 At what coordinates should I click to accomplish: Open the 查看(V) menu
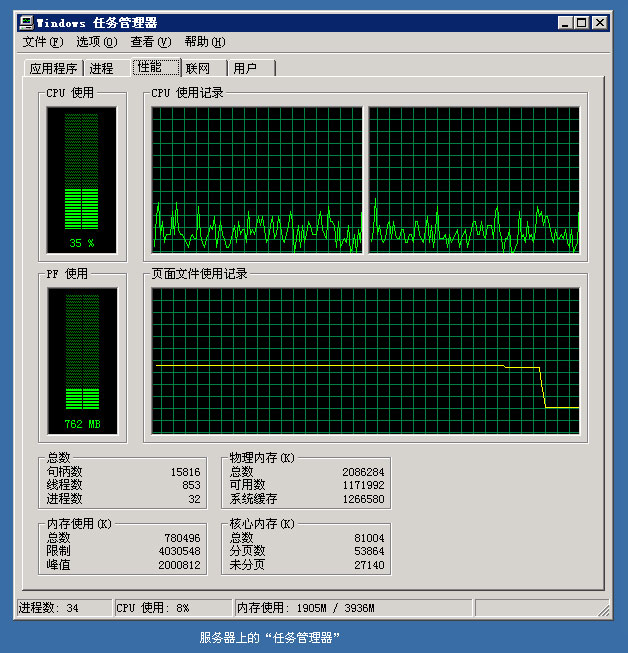[x=151, y=42]
